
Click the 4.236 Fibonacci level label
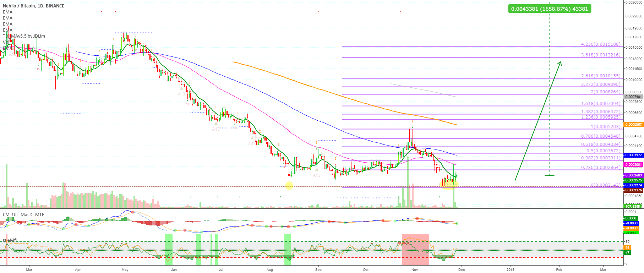tap(601, 44)
